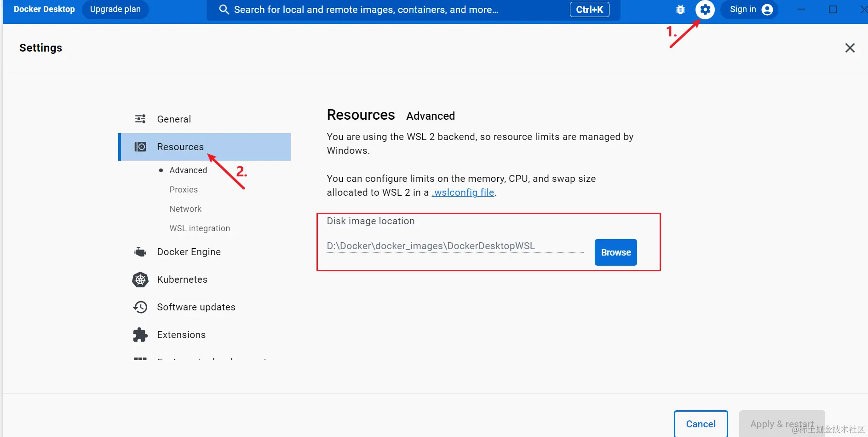Select Proxies under Resources
Screen dimensions: 868x437
(184, 190)
